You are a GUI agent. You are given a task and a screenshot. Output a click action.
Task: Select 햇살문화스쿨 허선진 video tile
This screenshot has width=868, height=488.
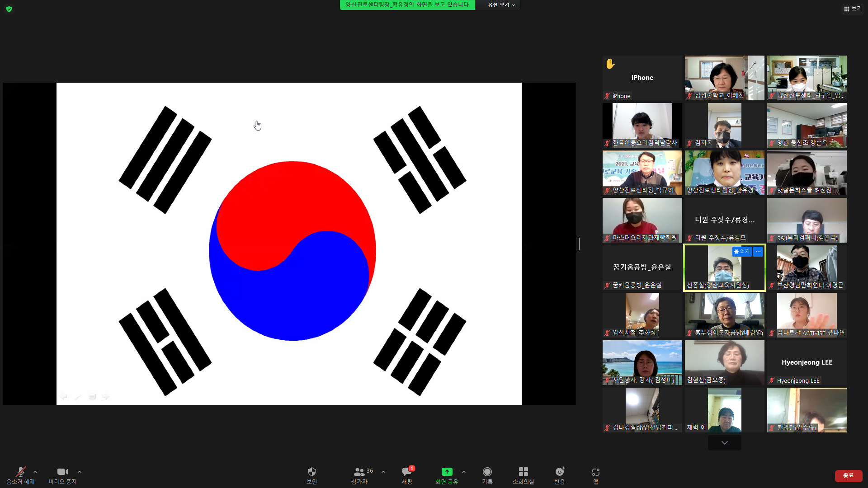click(x=807, y=173)
